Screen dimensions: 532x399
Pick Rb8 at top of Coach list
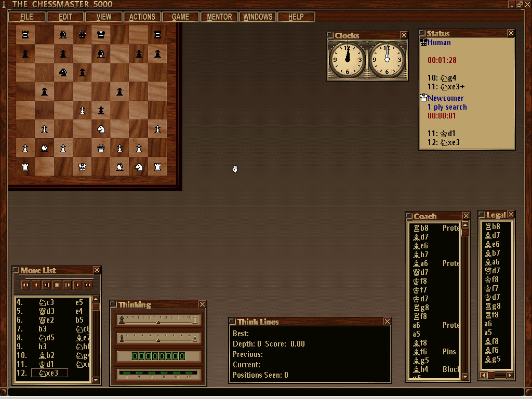click(421, 228)
